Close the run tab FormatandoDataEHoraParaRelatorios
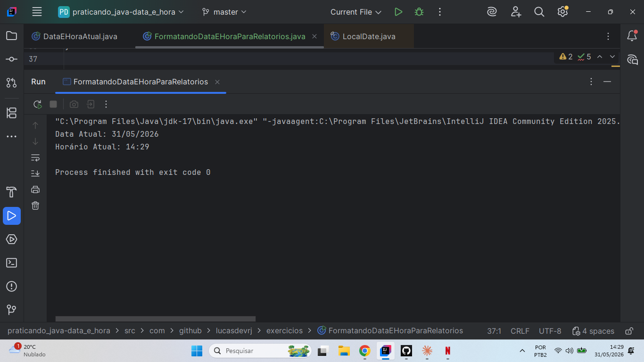The height and width of the screenshot is (362, 644). coord(217,82)
